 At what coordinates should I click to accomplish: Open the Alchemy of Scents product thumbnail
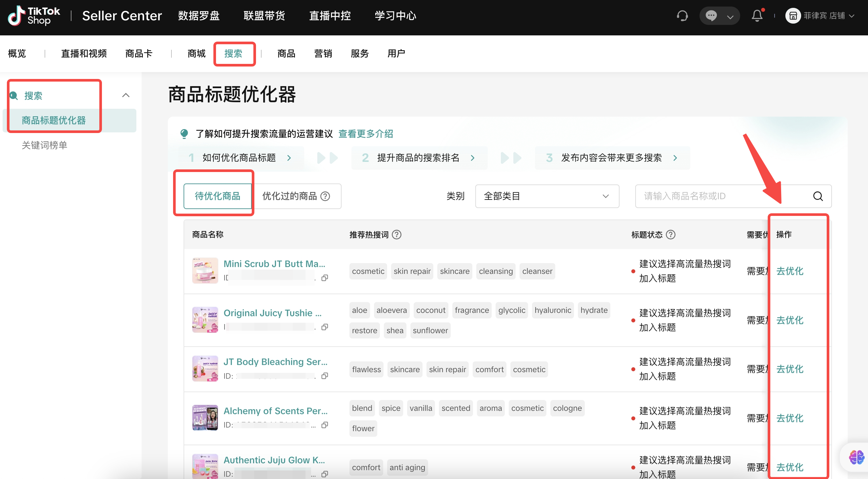(x=205, y=417)
